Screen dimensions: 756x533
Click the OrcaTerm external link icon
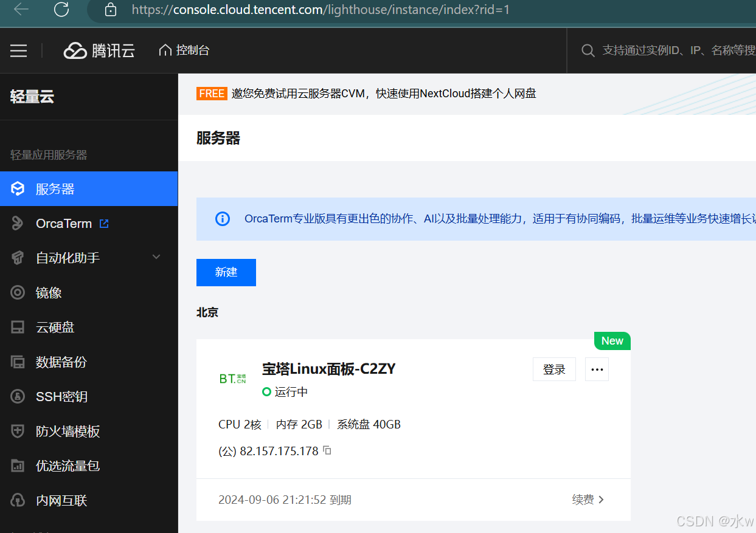tap(104, 224)
